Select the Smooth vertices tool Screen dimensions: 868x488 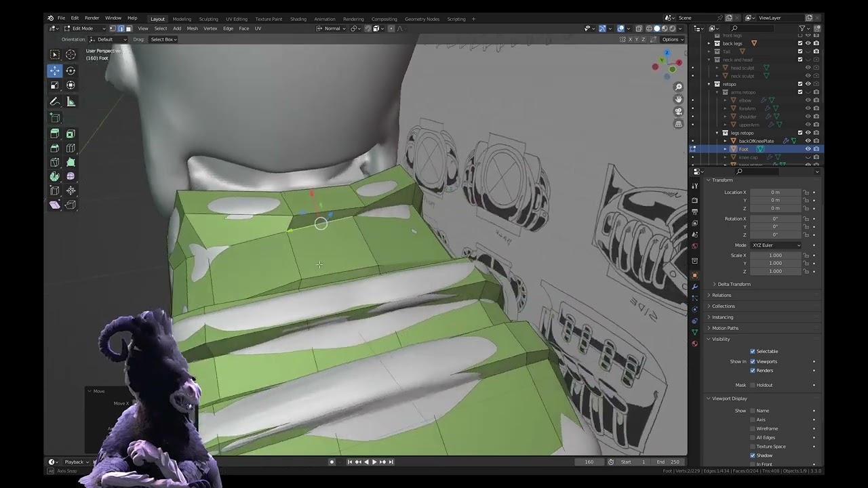click(x=71, y=176)
